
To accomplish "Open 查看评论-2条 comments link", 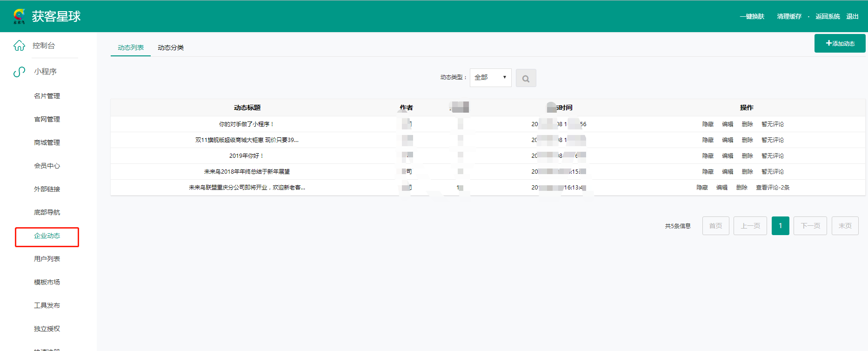I will point(772,188).
